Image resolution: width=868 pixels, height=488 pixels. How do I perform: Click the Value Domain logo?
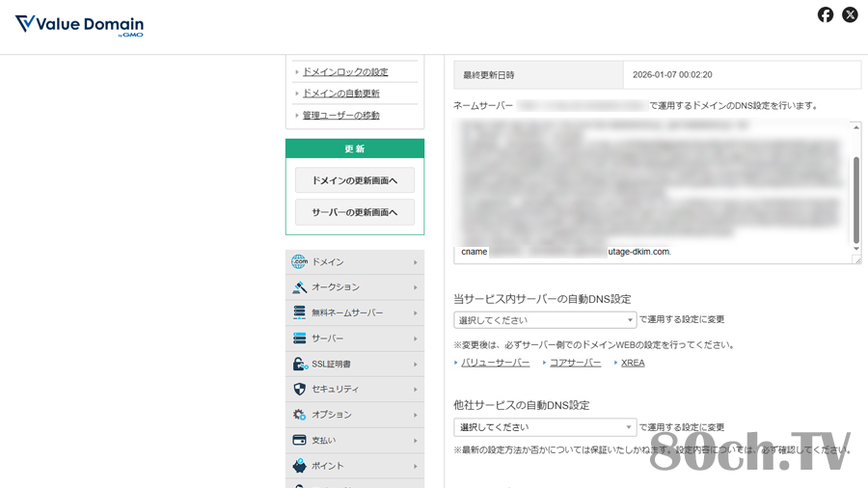tap(79, 25)
